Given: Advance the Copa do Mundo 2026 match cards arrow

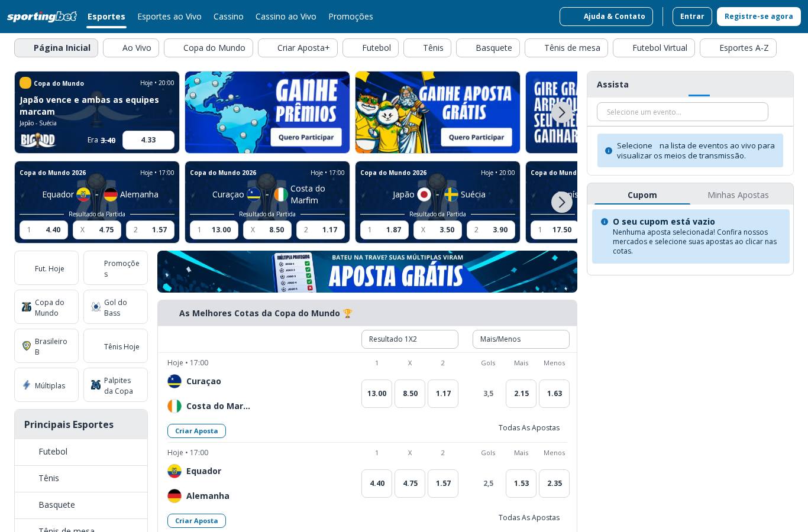Looking at the screenshot, I should click(561, 202).
